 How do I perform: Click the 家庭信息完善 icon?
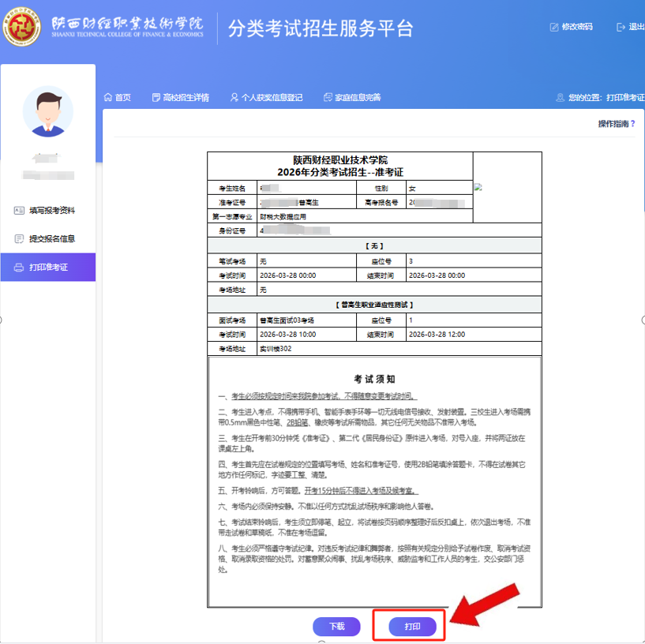[328, 98]
